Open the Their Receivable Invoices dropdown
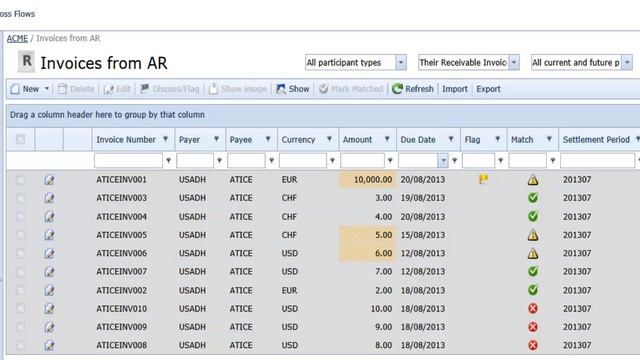Image resolution: width=640 pixels, height=360 pixels. tap(514, 62)
